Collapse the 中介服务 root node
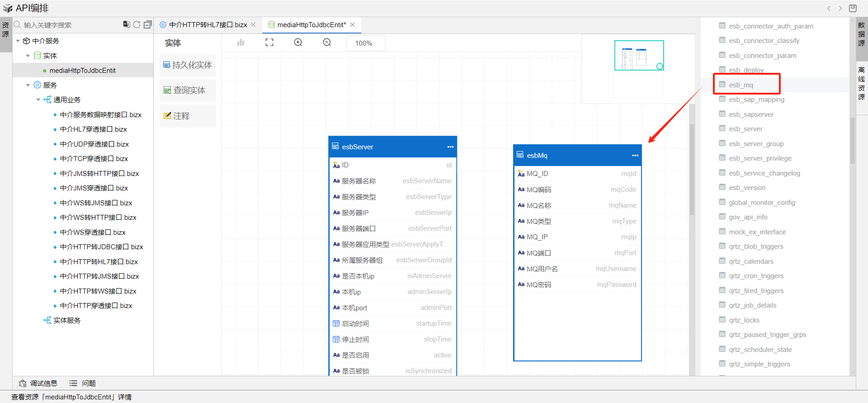The height and width of the screenshot is (403, 868). point(18,41)
